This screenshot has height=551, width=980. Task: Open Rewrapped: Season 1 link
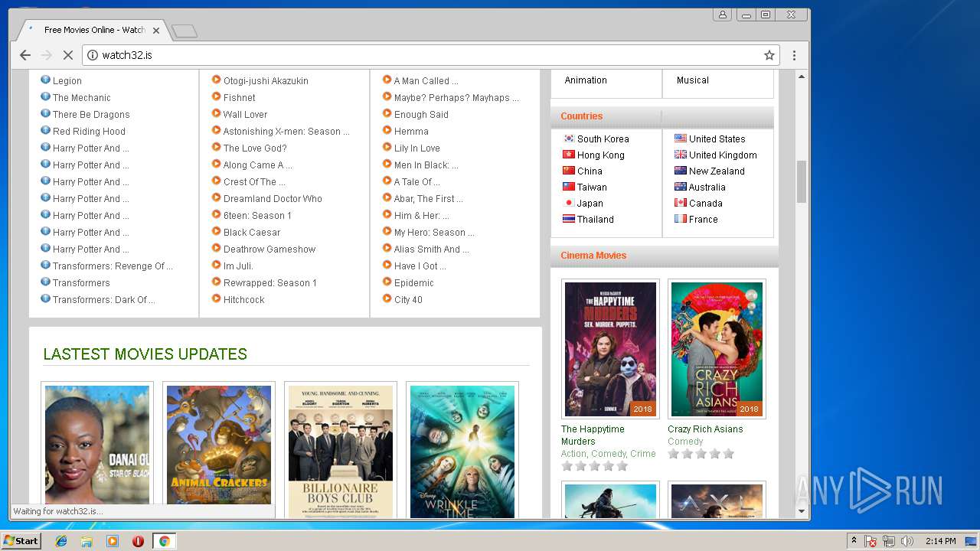270,283
